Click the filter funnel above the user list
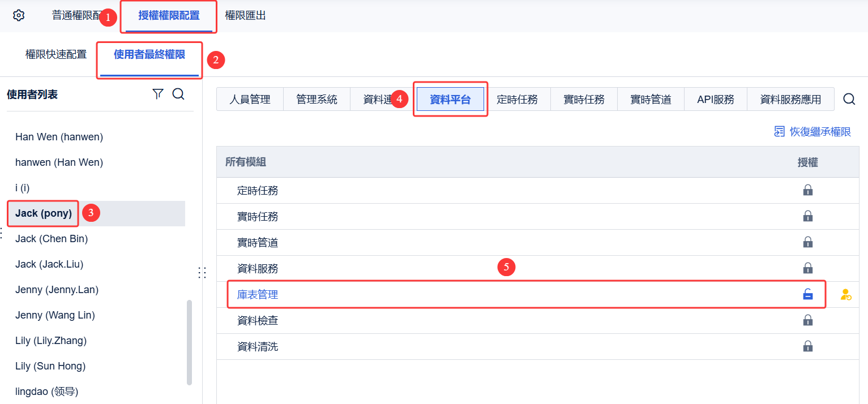 click(158, 94)
